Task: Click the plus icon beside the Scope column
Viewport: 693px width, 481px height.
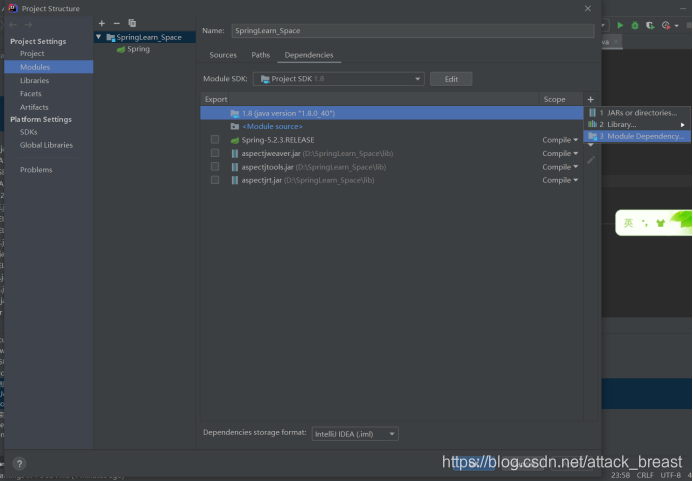Action: click(x=590, y=99)
